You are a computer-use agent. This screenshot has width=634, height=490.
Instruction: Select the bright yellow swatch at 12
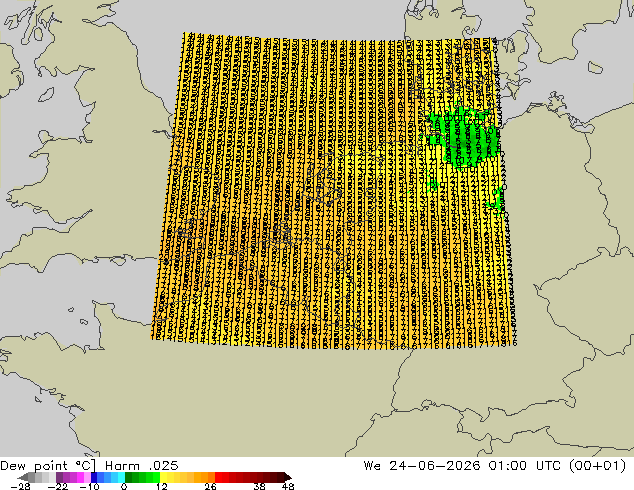(x=163, y=477)
